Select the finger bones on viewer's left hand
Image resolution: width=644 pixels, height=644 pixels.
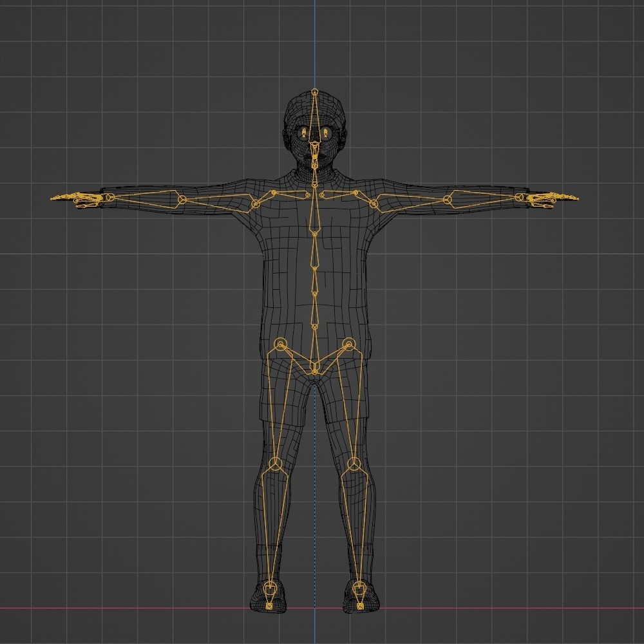click(x=77, y=200)
